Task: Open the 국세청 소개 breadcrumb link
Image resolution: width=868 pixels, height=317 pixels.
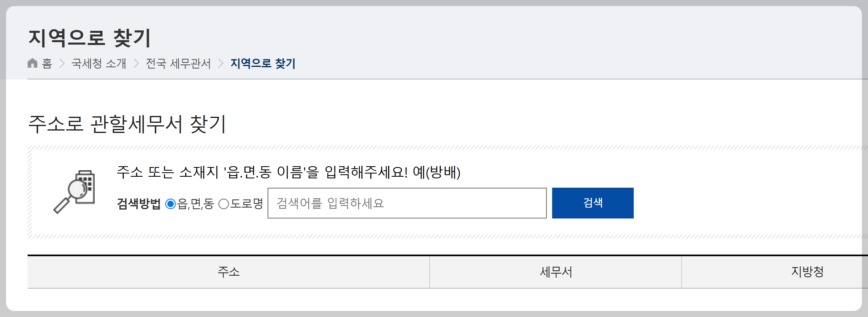Action: (99, 63)
